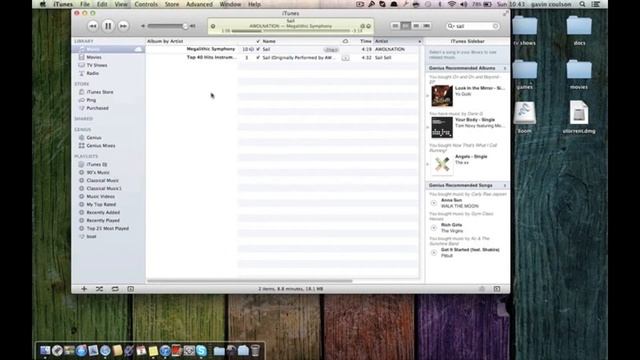Viewport: 640px width, 360px height.
Task: Open the Edit menu
Action: (x=102, y=4)
